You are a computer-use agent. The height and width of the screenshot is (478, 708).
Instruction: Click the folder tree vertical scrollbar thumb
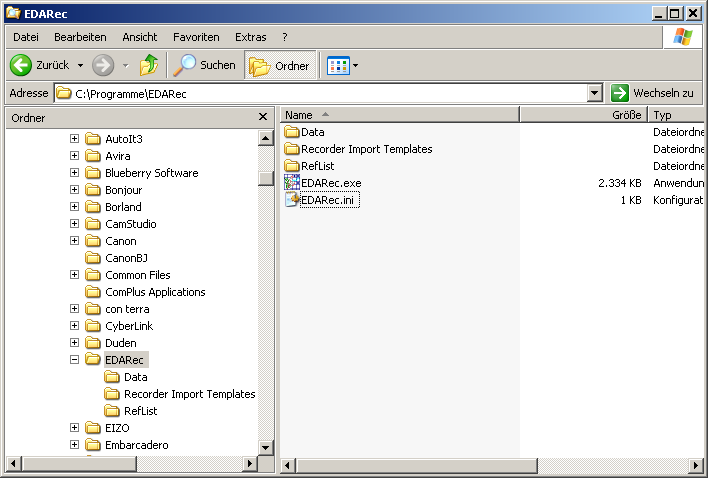(x=266, y=178)
